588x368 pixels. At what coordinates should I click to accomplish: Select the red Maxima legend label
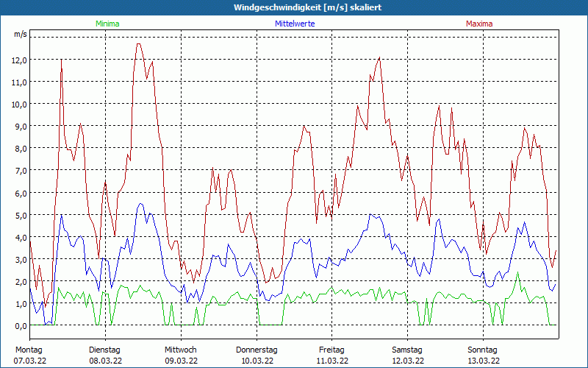[479, 24]
